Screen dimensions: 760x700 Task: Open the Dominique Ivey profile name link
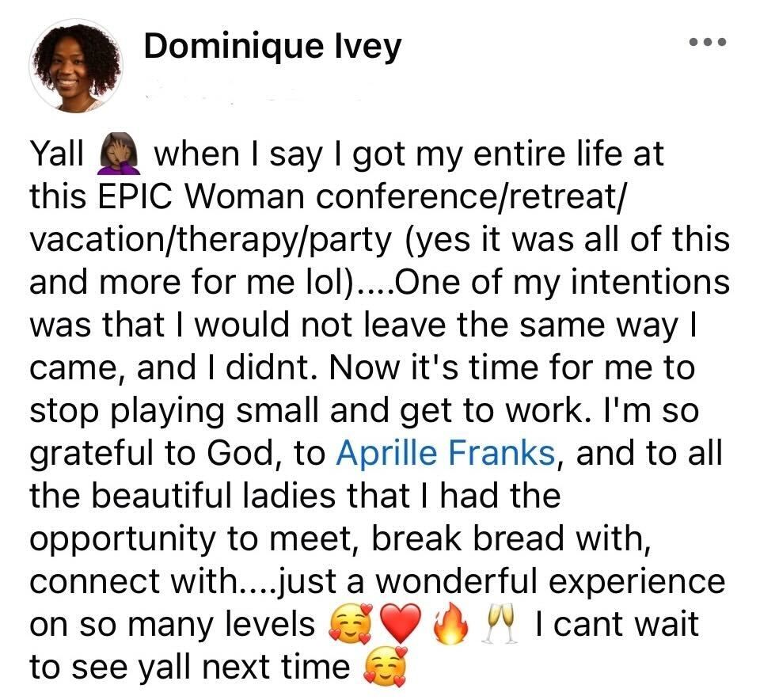pyautogui.click(x=273, y=48)
